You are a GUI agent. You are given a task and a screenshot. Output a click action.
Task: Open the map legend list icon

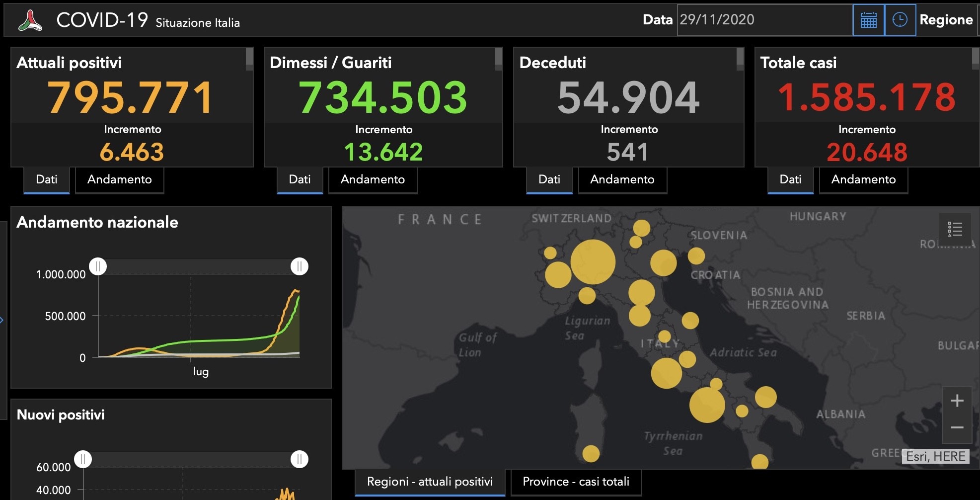(955, 229)
